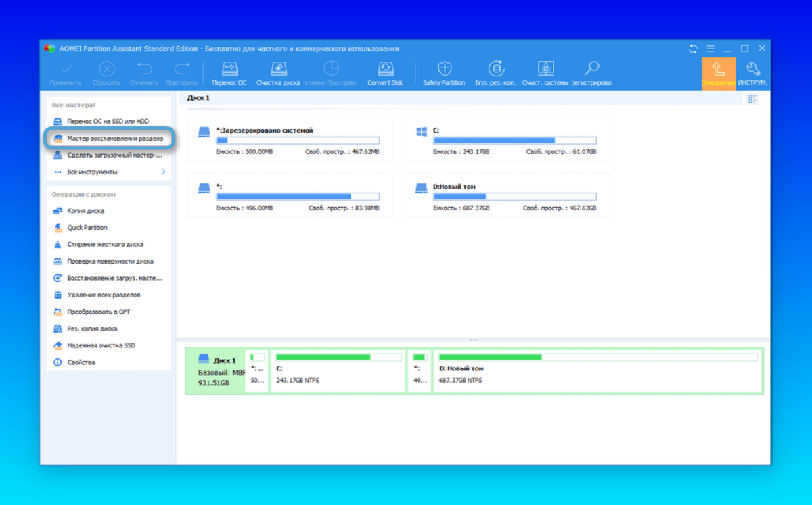Open the hamburger menu in title bar
812x505 pixels.
(x=710, y=49)
